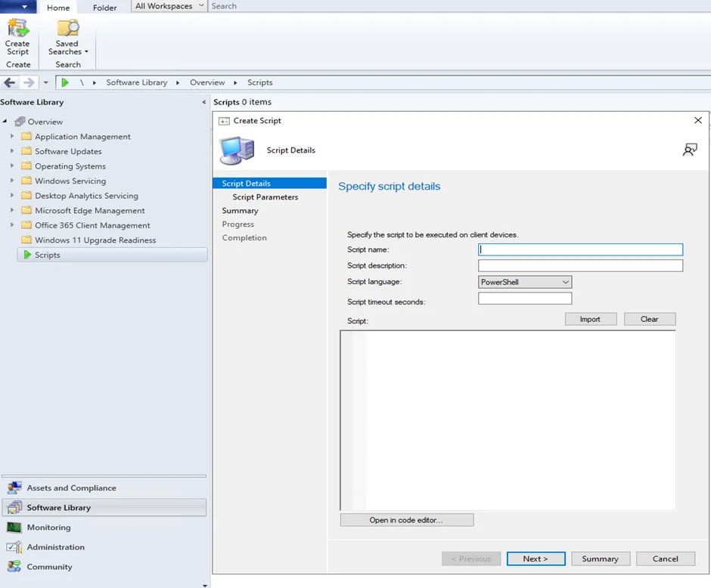Focus the Script name field
This screenshot has width=711, height=588.
[x=580, y=249]
